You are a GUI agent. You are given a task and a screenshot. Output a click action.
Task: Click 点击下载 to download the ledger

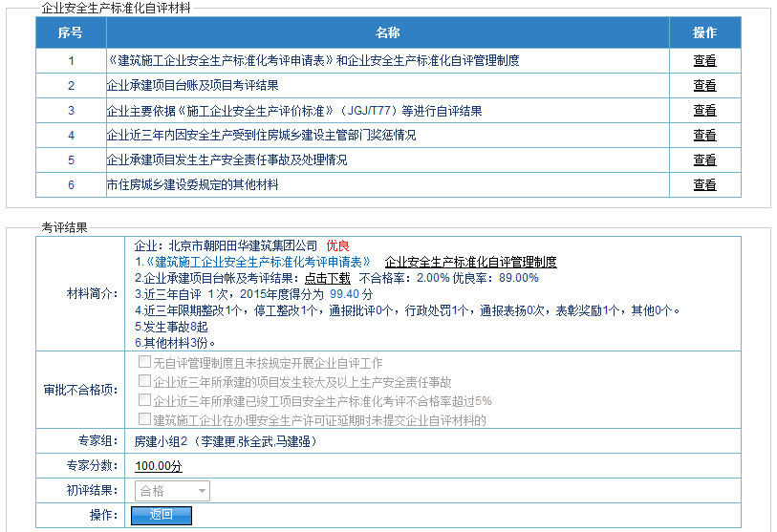click(327, 278)
